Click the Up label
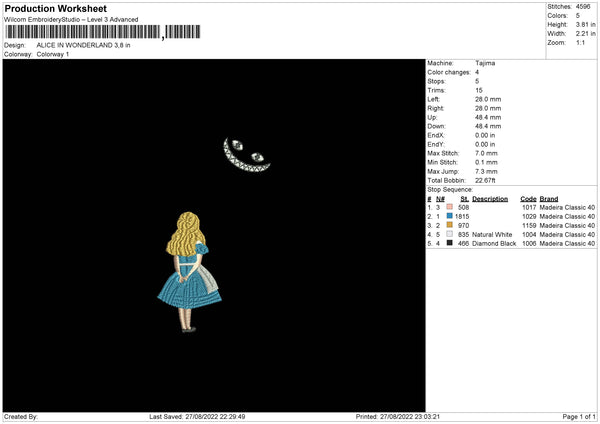The width and height of the screenshot is (600, 424). pos(432,117)
